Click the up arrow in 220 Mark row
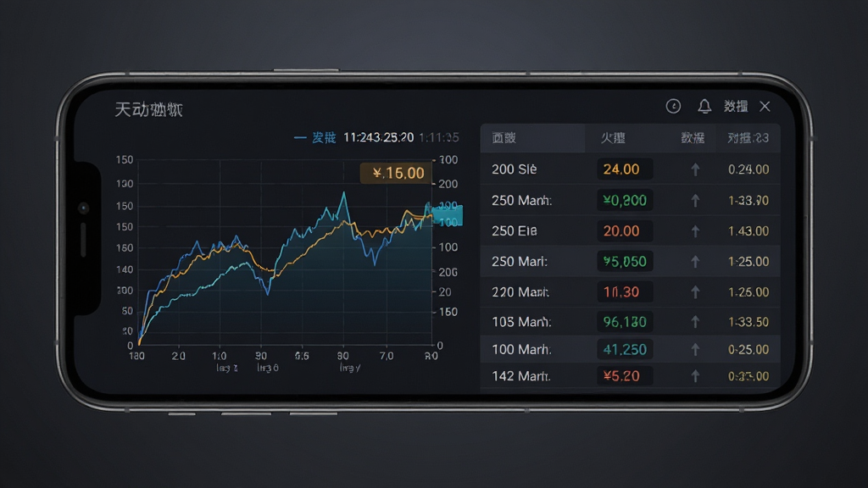868x488 pixels. pos(695,291)
